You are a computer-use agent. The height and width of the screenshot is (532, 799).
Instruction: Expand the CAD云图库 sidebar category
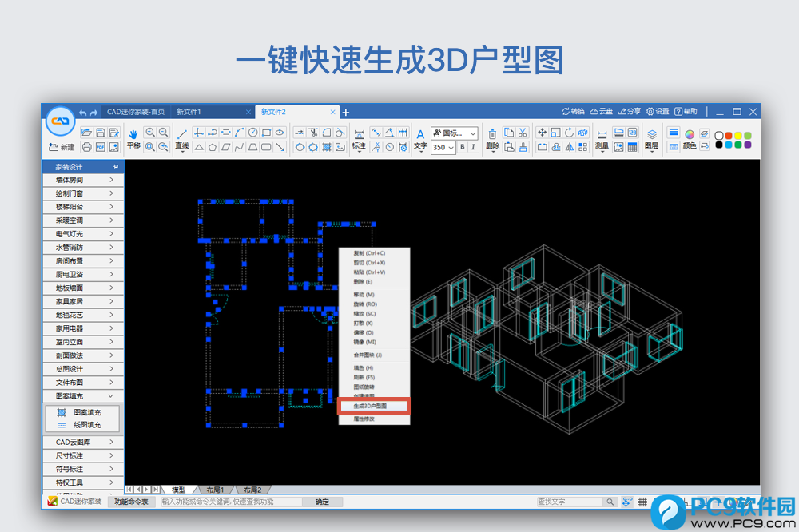point(83,443)
